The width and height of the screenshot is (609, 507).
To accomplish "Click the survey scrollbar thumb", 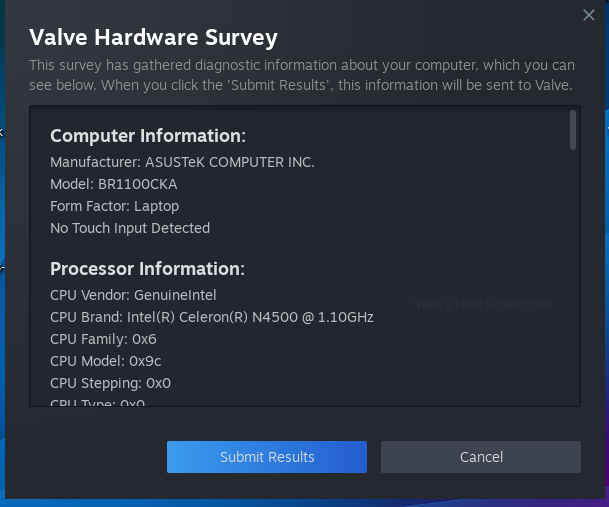I will [573, 130].
